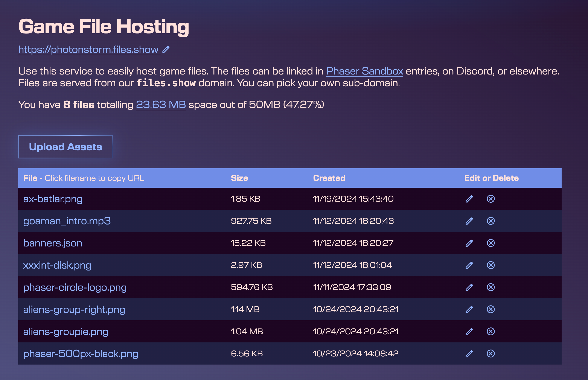Screen dimensions: 588x380
Task: Follow the Phaser Sandbox link
Action: tap(364, 71)
